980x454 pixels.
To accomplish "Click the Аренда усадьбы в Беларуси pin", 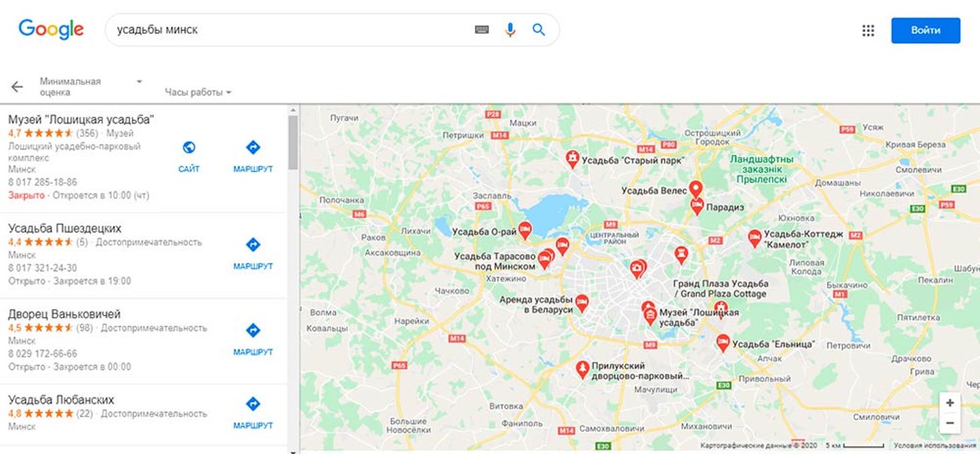I will point(582,303).
